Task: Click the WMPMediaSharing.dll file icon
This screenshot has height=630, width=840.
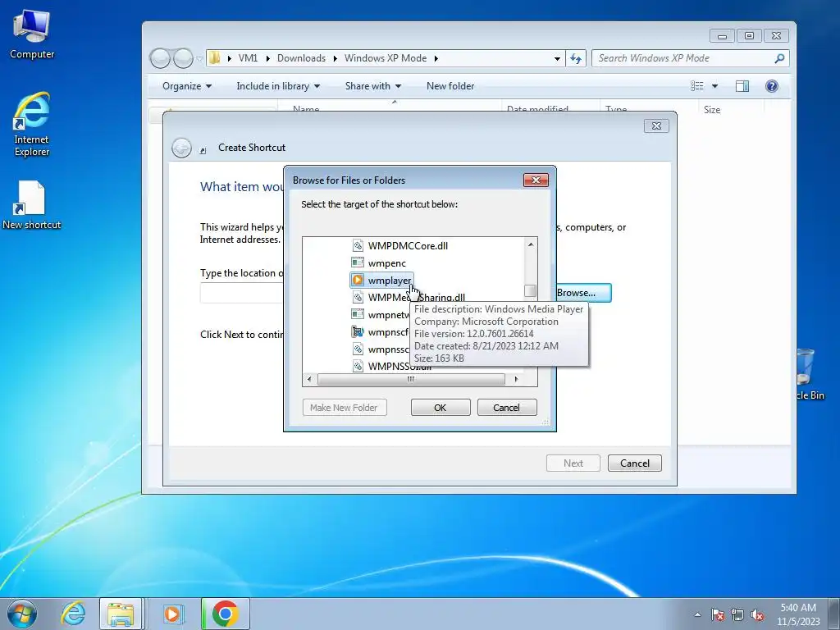Action: coord(358,297)
